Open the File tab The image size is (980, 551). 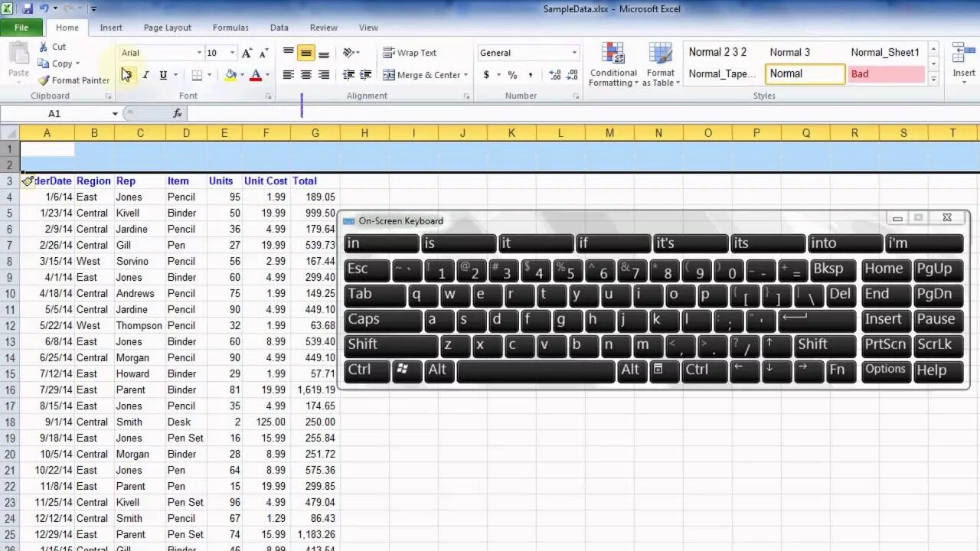coord(21,28)
